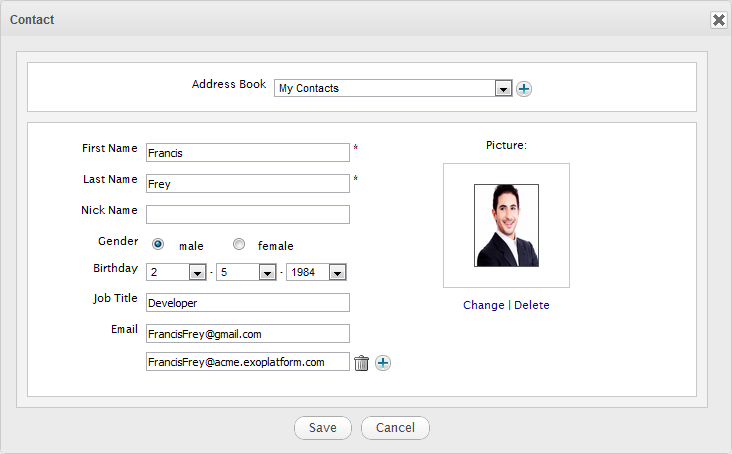
Task: Click the FrancisFrey@gmail.com email field
Action: (247, 334)
